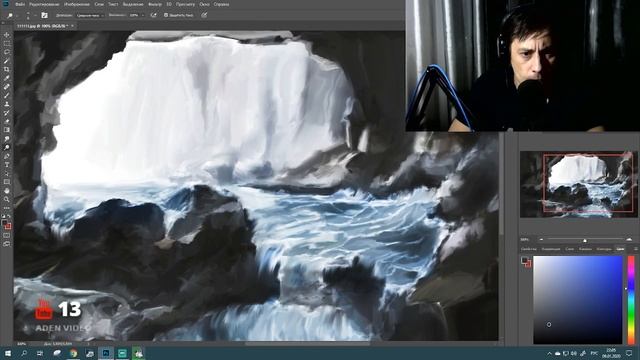The height and width of the screenshot is (360, 640).
Task: Open the Слои menu
Action: tap(99, 4)
